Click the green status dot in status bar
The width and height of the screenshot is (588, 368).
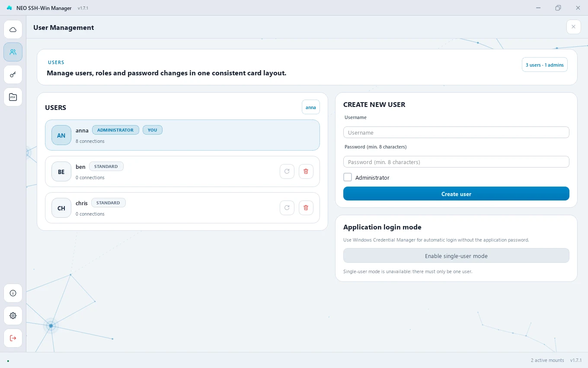pyautogui.click(x=8, y=360)
